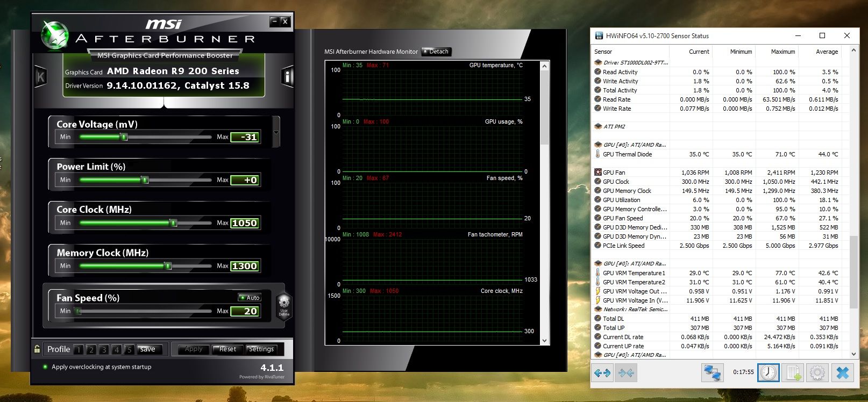Click the Memory Clock slider handle
The image size is (868, 402).
pyautogui.click(x=168, y=266)
